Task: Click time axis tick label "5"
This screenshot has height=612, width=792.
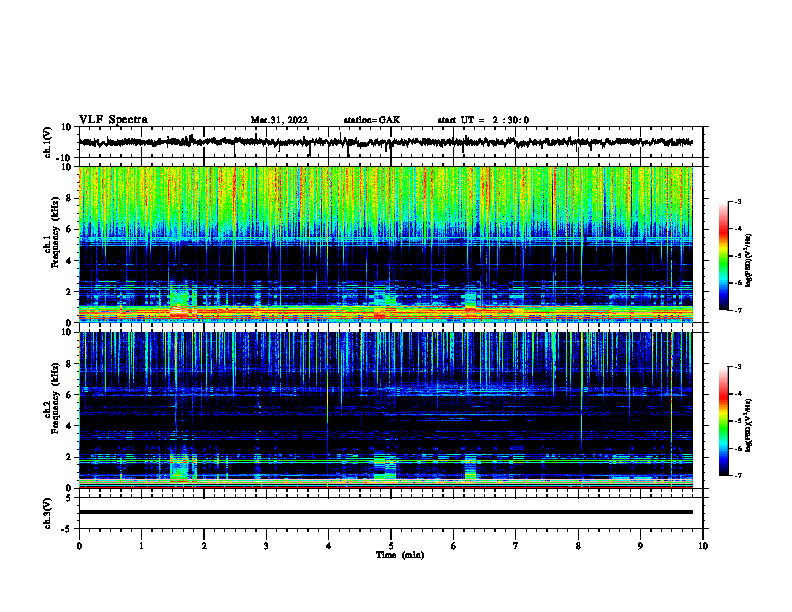Action: coord(391,546)
